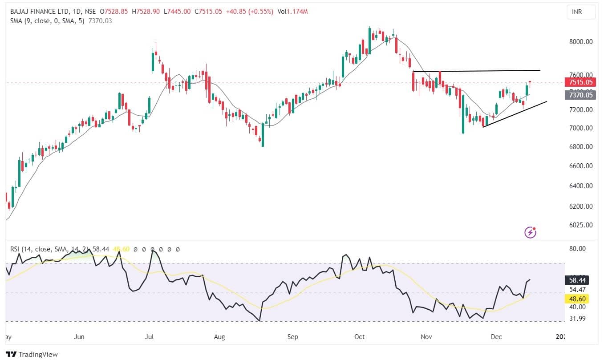Click the Oct label on time axis
The width and height of the screenshot is (604, 364).
point(359,337)
